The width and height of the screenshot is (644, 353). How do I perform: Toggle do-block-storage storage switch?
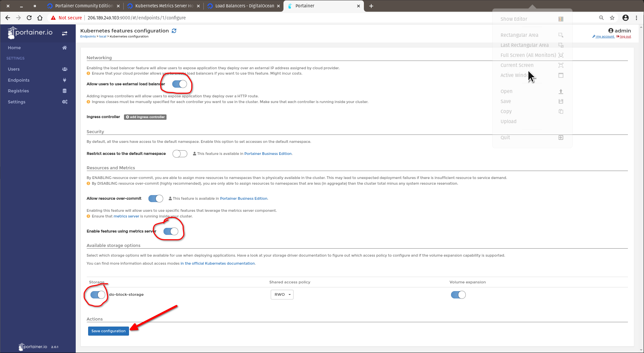click(98, 295)
